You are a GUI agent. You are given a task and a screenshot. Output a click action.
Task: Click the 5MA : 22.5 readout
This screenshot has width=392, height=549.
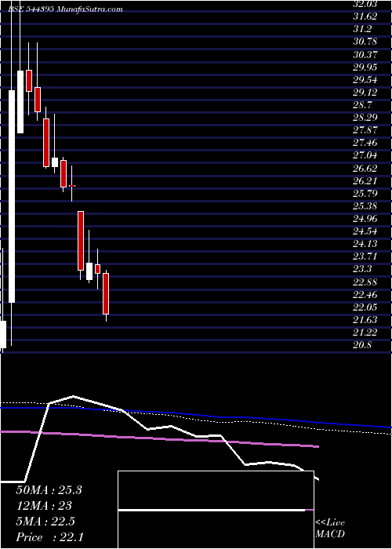click(x=45, y=522)
